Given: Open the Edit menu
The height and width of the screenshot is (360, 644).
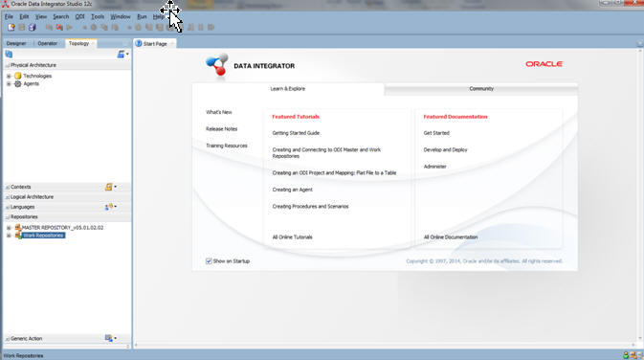Looking at the screenshot, I should coord(24,17).
